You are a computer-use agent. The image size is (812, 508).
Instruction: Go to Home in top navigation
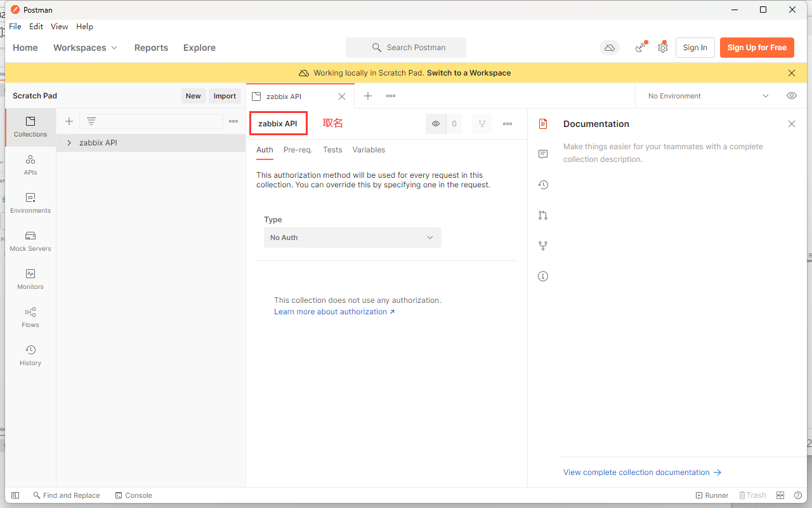(25, 48)
